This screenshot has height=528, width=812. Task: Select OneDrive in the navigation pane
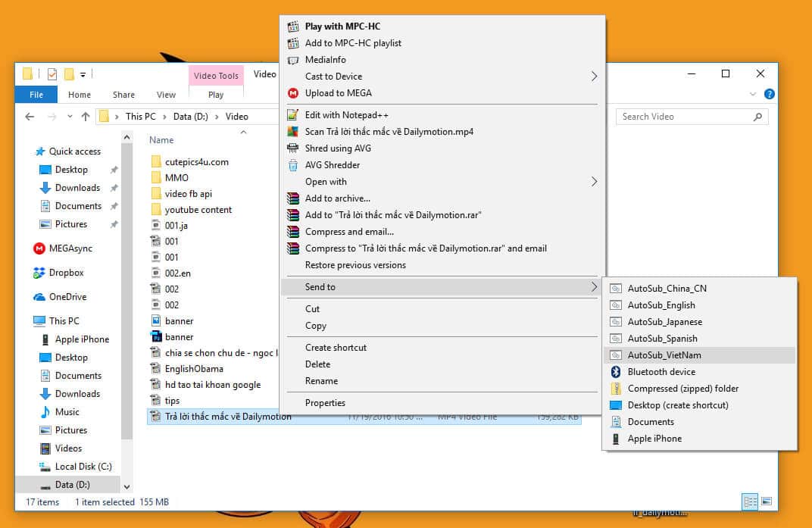[x=68, y=296]
